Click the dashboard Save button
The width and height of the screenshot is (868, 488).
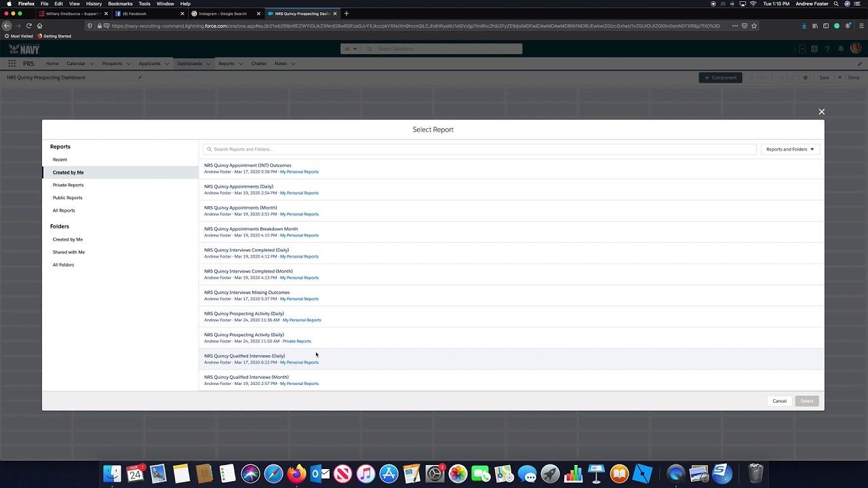tap(824, 77)
